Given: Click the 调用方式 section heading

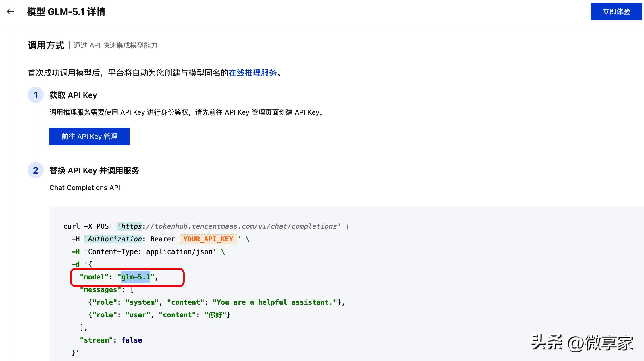Looking at the screenshot, I should 46,45.
